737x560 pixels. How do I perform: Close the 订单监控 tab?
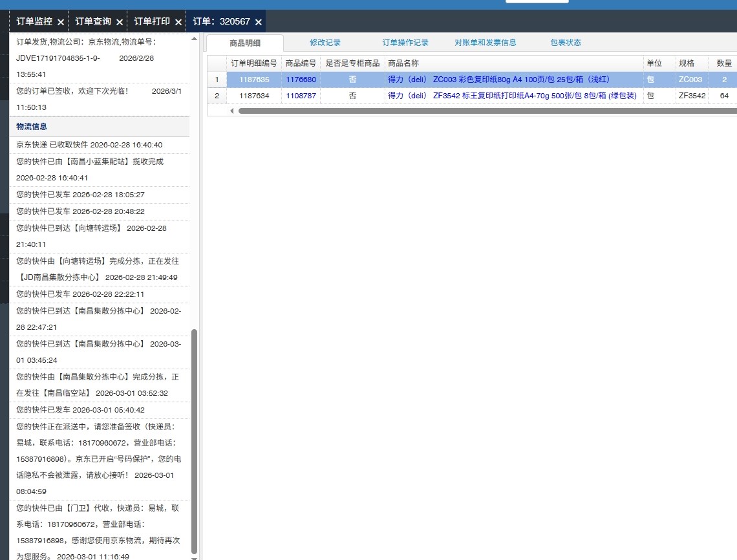(x=61, y=22)
